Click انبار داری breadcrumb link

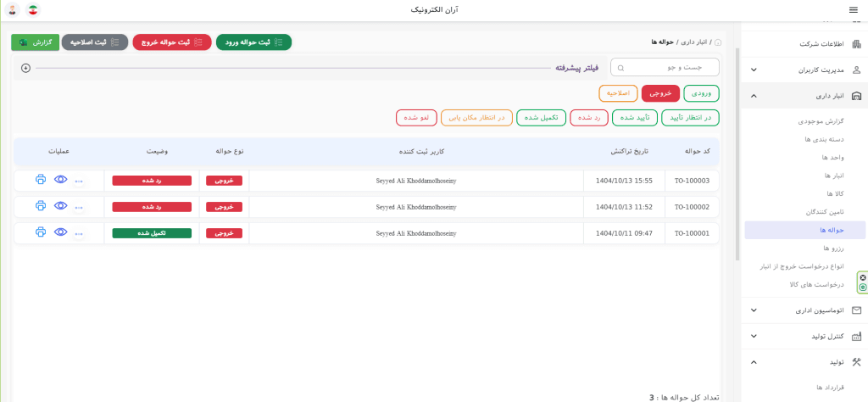(x=693, y=42)
